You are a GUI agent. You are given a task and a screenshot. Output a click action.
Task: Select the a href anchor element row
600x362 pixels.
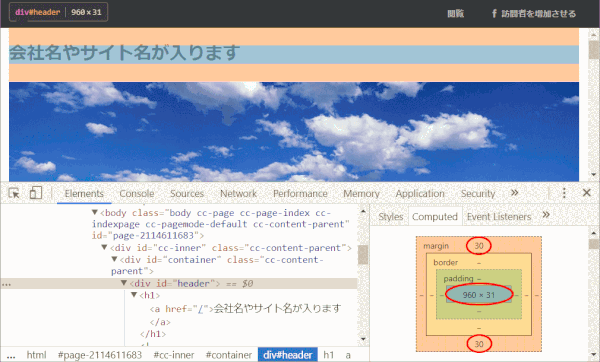click(x=245, y=308)
